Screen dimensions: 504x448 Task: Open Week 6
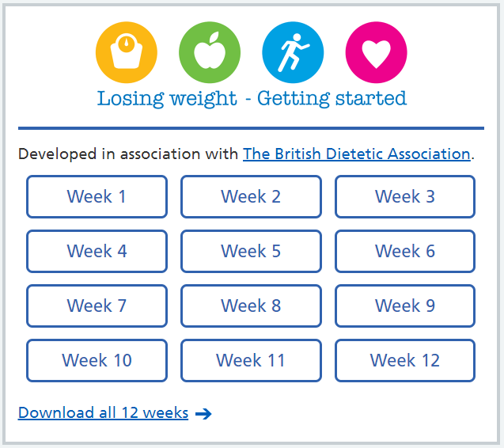click(405, 251)
